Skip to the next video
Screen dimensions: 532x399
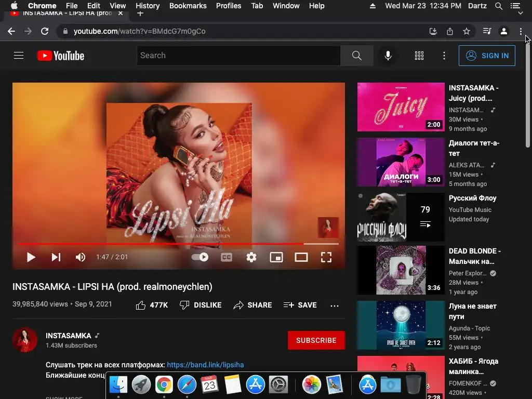[x=56, y=257]
